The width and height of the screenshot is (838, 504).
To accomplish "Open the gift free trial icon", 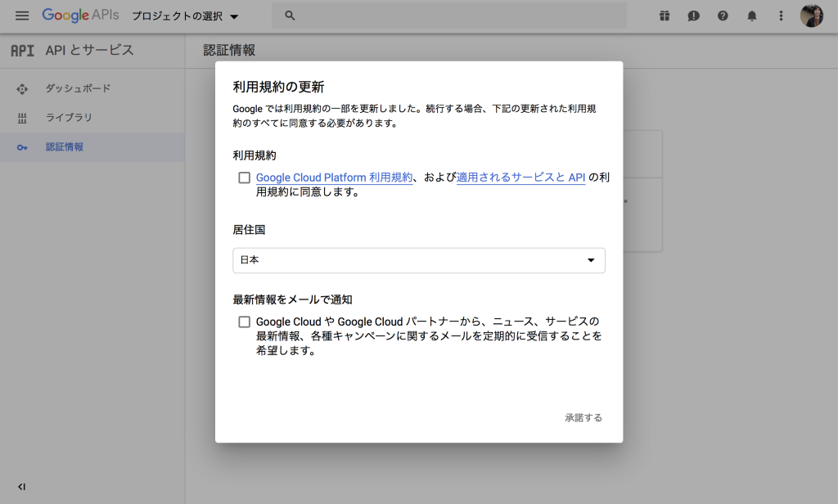I will [x=665, y=16].
